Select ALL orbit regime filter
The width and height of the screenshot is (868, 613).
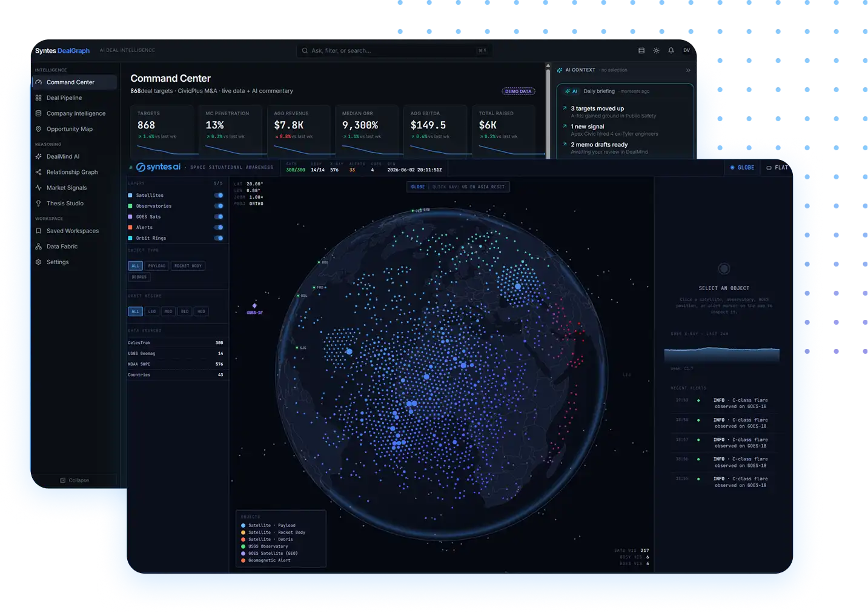[x=135, y=311]
